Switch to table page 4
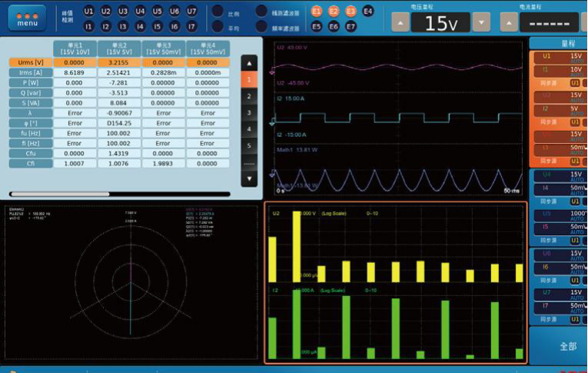This screenshot has width=588, height=373. [x=249, y=129]
